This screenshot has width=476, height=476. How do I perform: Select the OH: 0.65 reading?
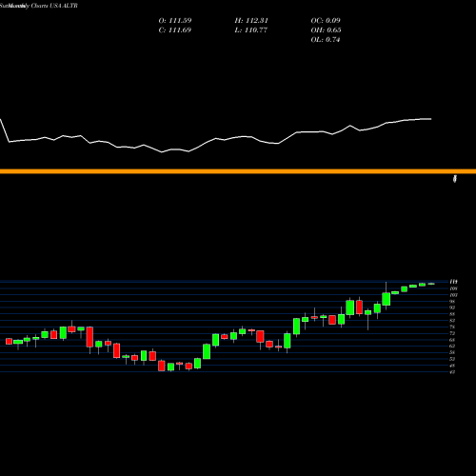[326, 30]
